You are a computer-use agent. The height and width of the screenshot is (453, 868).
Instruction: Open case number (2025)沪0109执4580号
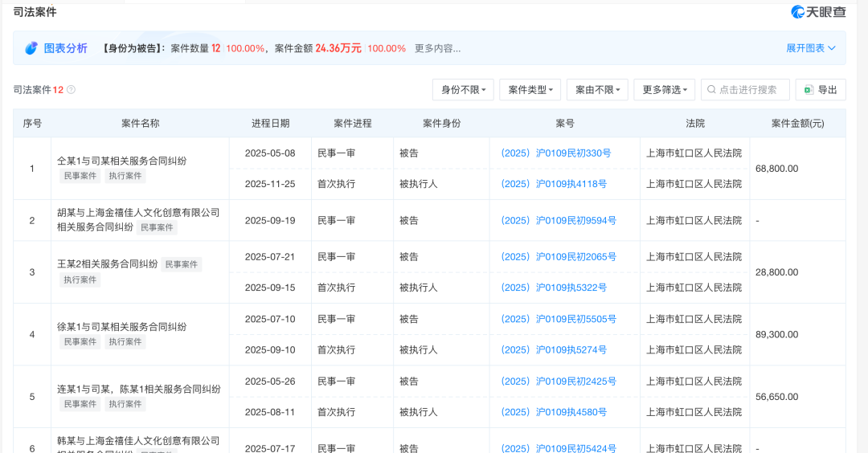pyautogui.click(x=553, y=412)
